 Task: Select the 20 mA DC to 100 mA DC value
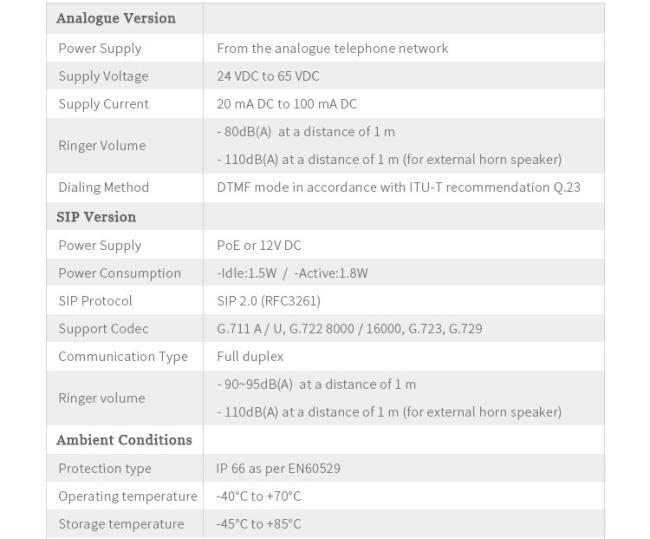tap(286, 104)
